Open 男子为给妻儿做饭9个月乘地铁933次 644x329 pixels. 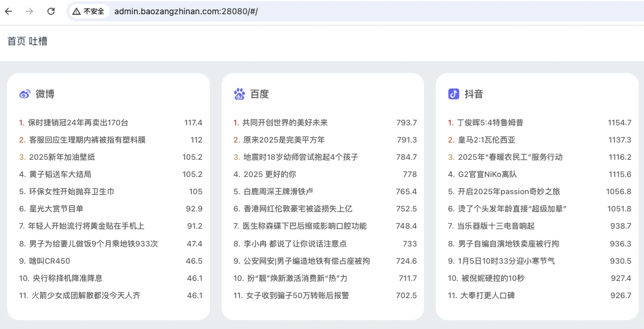94,244
